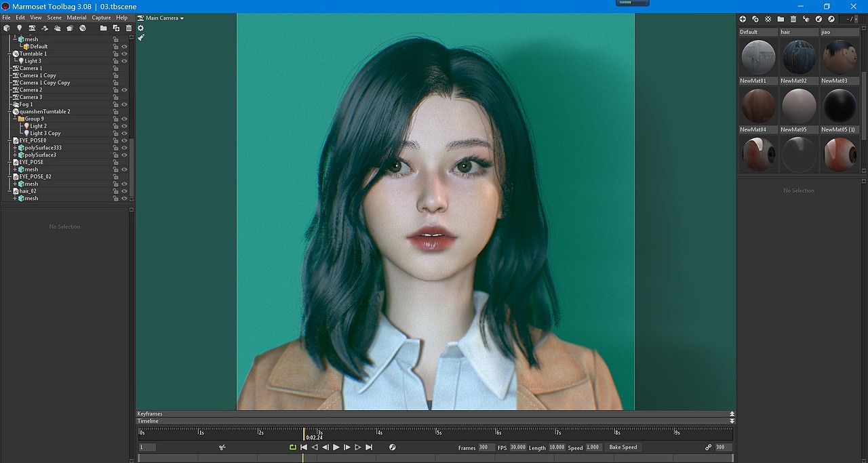868x463 pixels.
Task: Add a new camera to the scene
Action: click(x=32, y=28)
